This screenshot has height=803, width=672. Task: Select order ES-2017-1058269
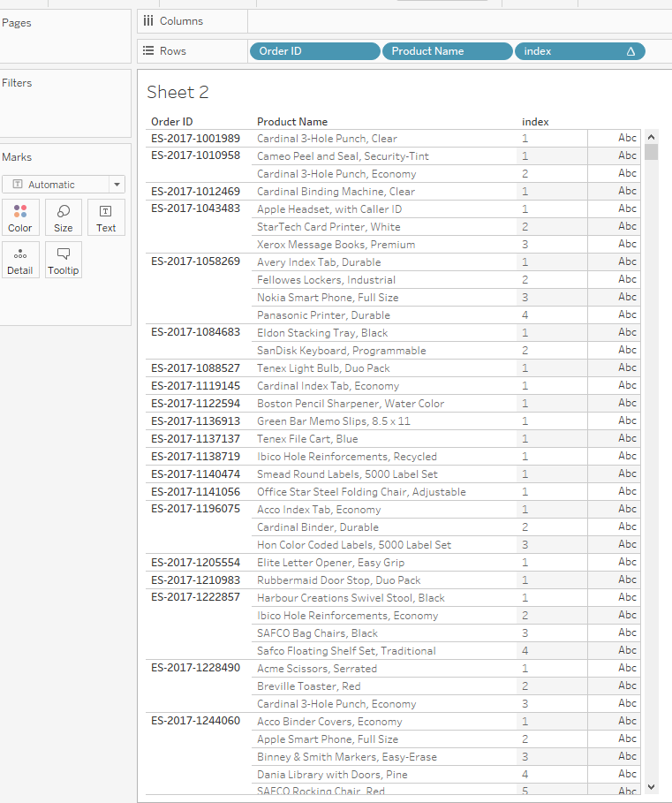195,261
